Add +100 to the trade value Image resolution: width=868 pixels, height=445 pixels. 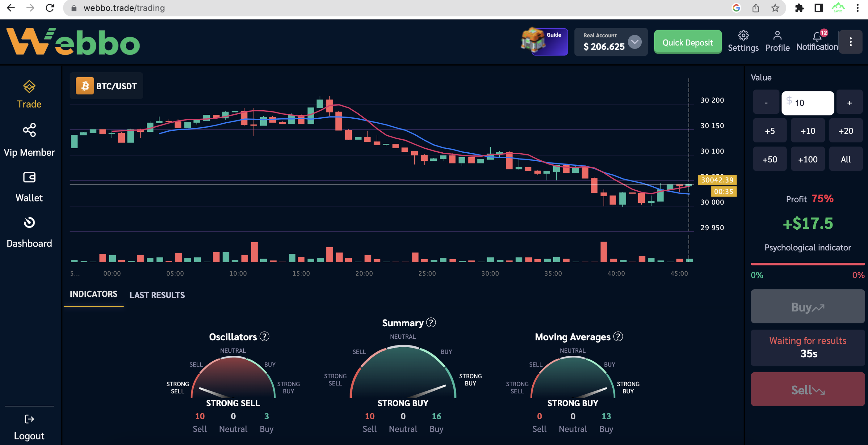807,159
